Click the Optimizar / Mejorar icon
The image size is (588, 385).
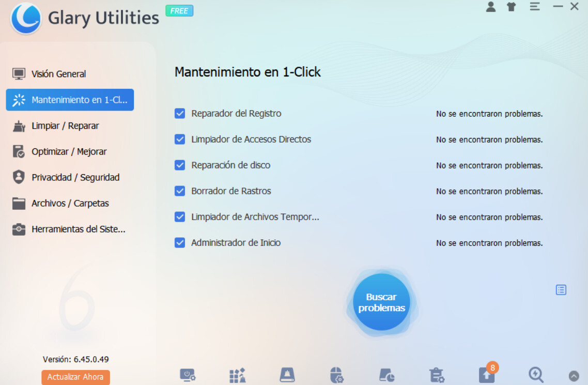(x=19, y=151)
